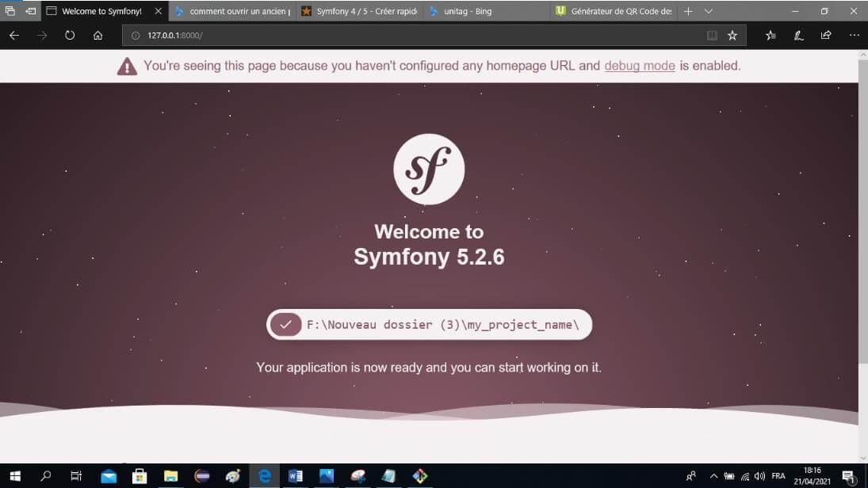Click the Add notes pen icon

(x=799, y=35)
